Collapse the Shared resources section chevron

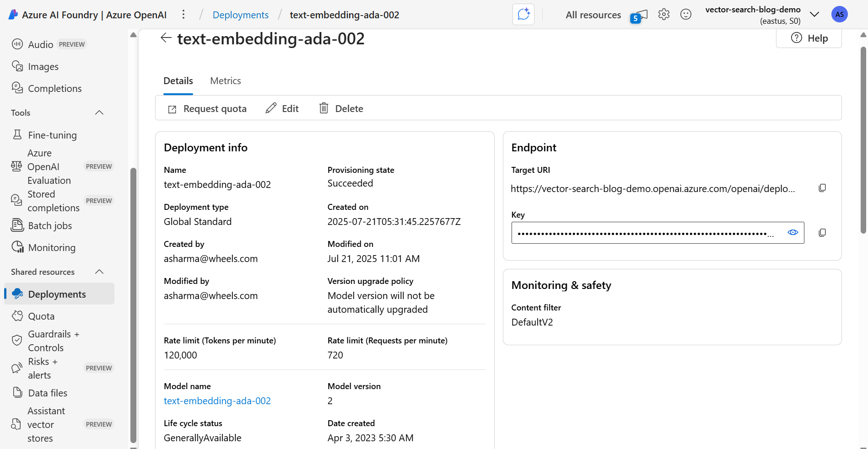click(x=99, y=272)
